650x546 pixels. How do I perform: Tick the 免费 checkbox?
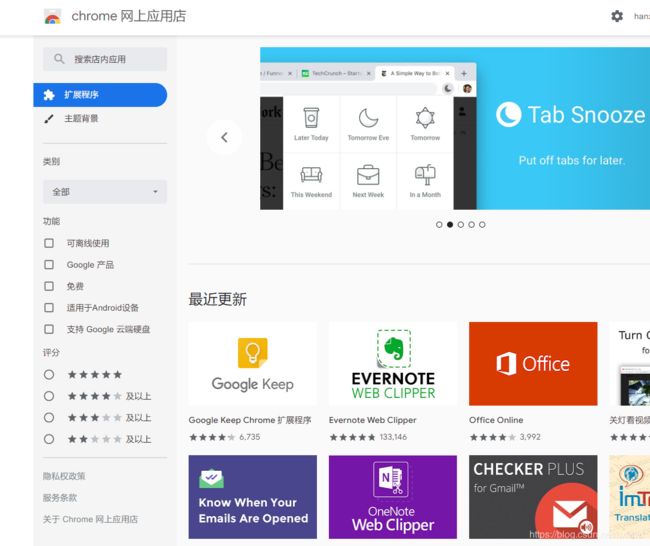tap(49, 286)
